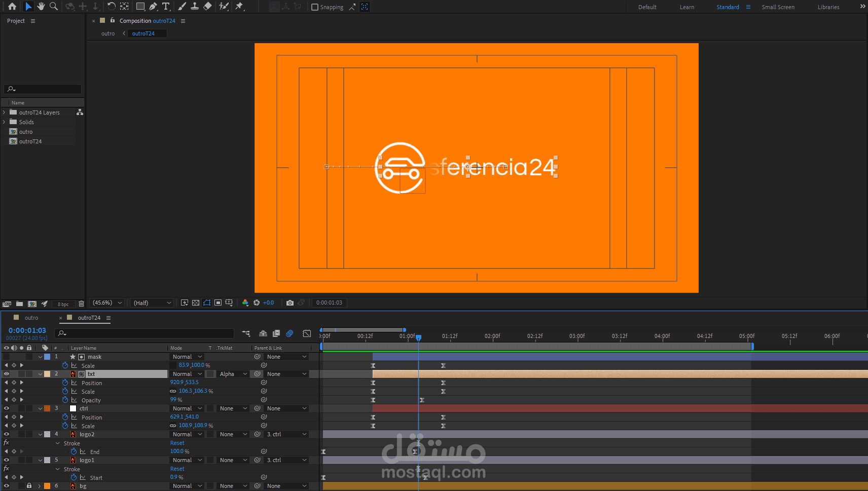
Task: Click the 8 bpc color depth button
Action: coord(63,305)
